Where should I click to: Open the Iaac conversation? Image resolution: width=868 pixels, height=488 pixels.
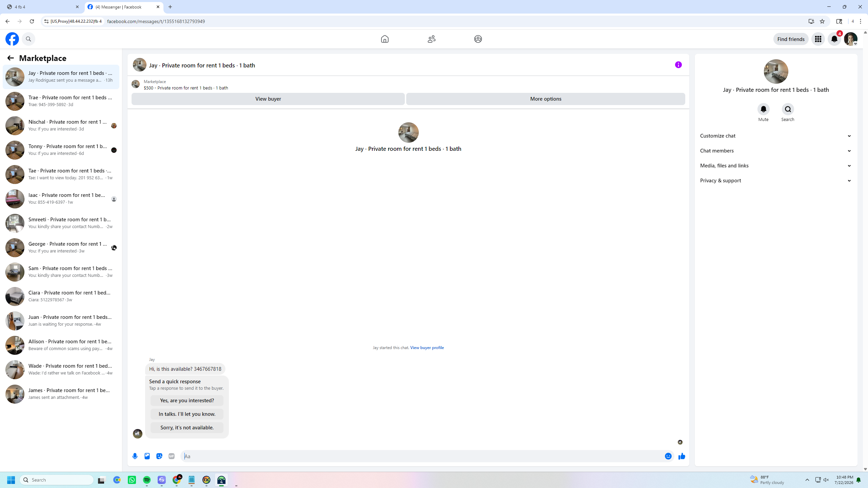[x=61, y=199]
